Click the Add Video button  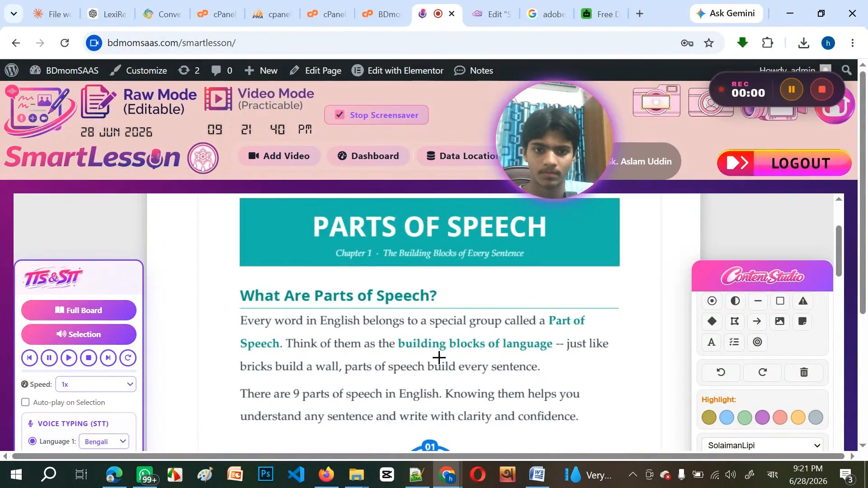[x=279, y=156]
